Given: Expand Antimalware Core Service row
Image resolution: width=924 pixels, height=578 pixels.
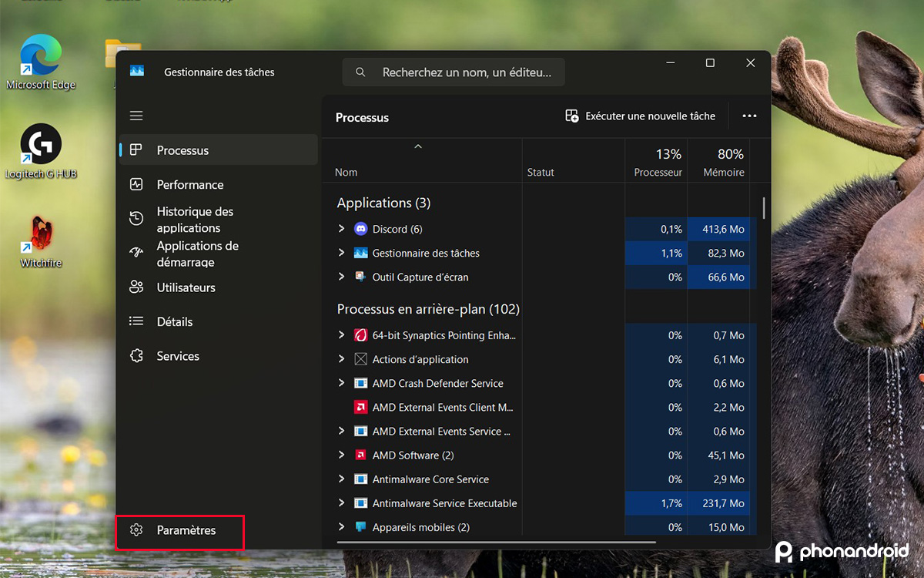Looking at the screenshot, I should [x=341, y=479].
